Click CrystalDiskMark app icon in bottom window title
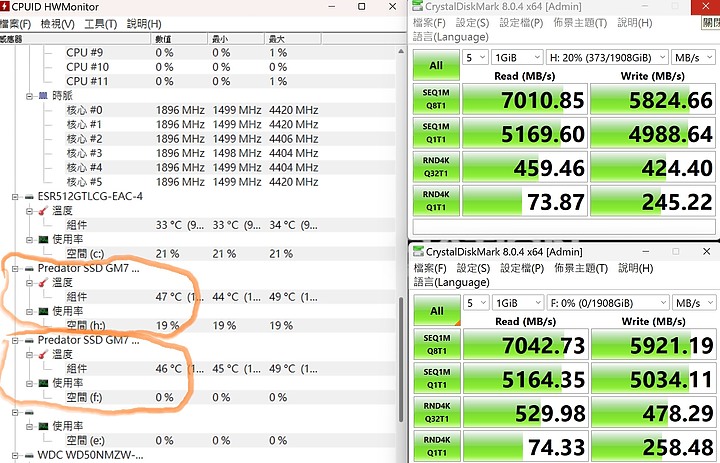Viewport: 720px width, 463px height. tap(418, 251)
